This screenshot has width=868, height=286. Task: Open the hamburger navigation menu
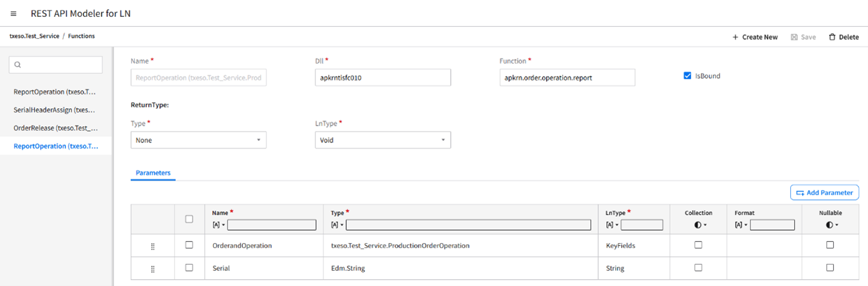[x=13, y=13]
